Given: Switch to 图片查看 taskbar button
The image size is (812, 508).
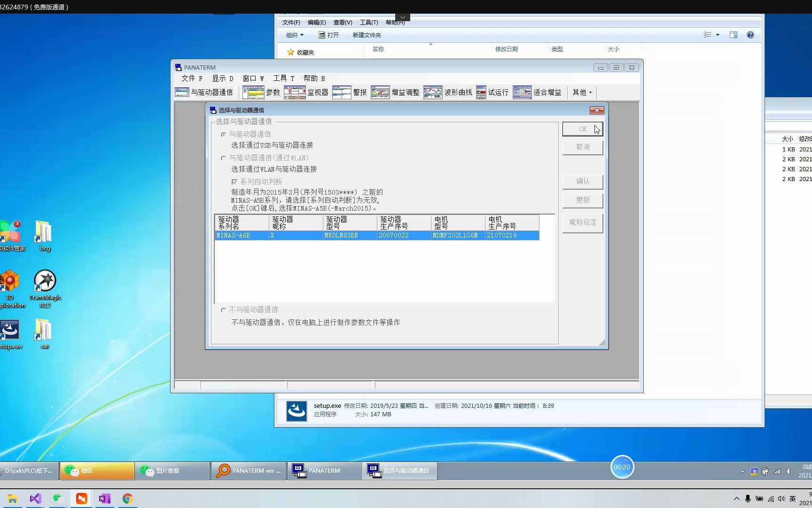Looking at the screenshot, I should coord(172,470).
